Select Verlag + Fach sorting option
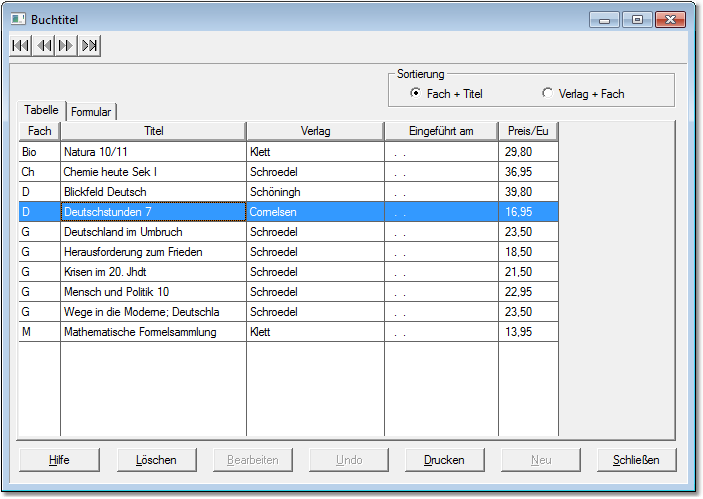 pyautogui.click(x=547, y=94)
